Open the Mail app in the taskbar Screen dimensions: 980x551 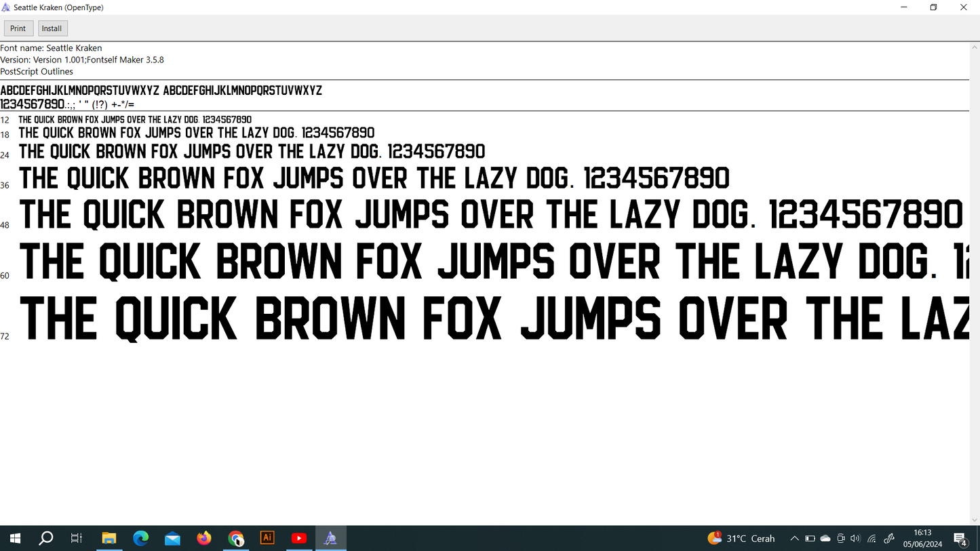coord(172,539)
